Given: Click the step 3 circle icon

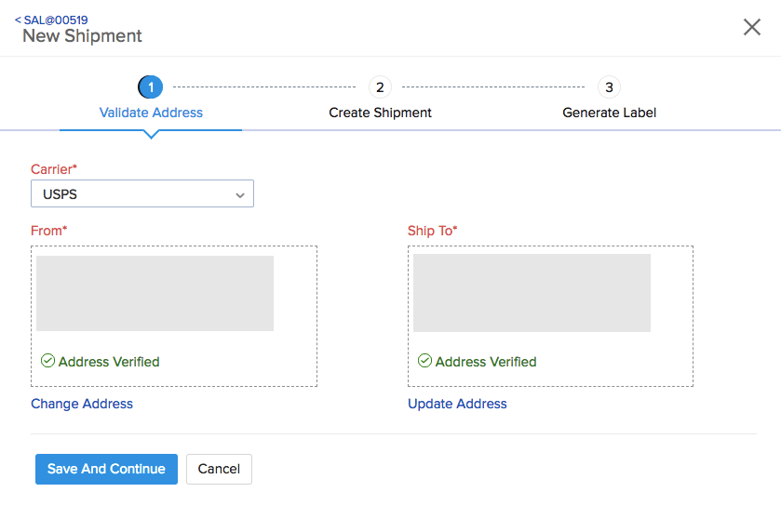Looking at the screenshot, I should point(609,87).
